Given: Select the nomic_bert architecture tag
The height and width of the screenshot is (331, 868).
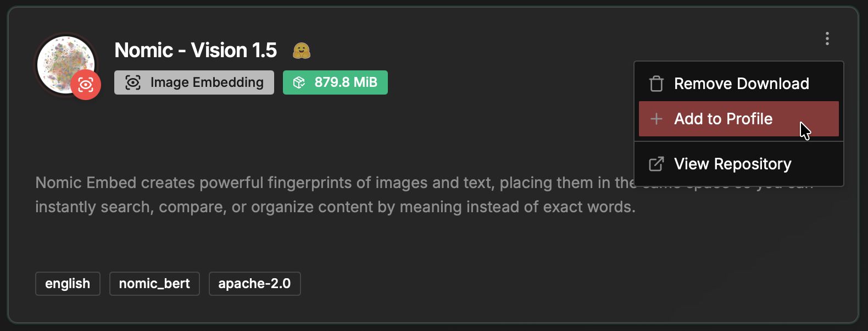Looking at the screenshot, I should click(154, 284).
